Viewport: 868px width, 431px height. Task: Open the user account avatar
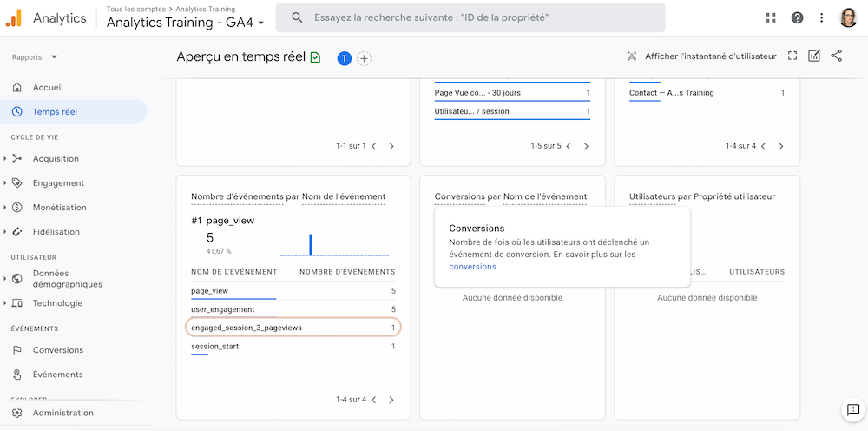point(848,17)
